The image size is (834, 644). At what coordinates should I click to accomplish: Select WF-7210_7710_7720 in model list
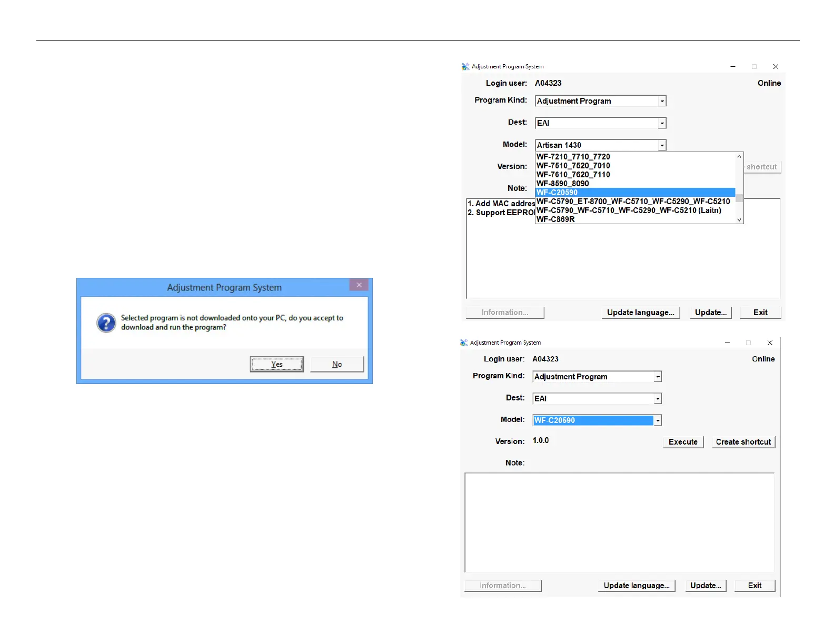click(635, 157)
